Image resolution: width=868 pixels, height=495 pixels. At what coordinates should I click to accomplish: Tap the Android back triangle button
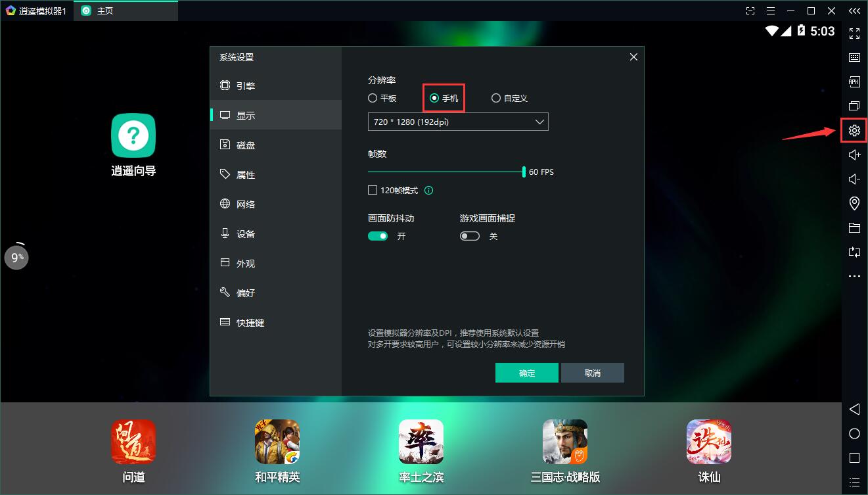coord(854,409)
